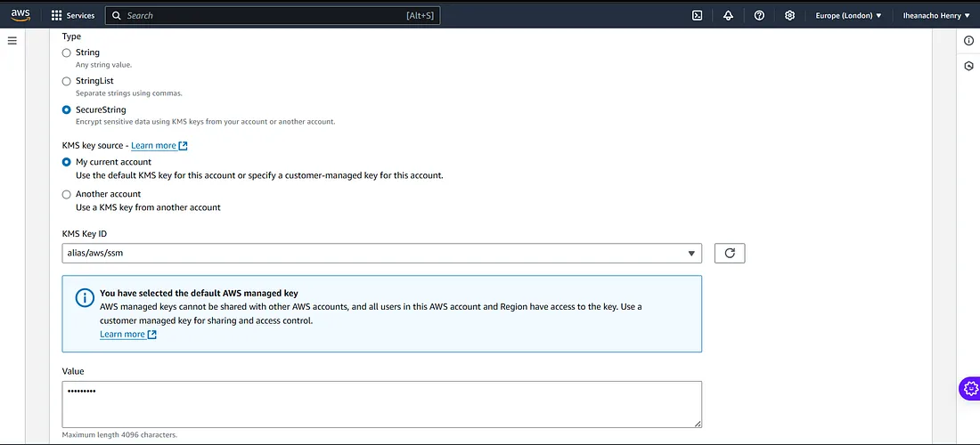Choose Another account radio option
This screenshot has height=445, width=980.
66,194
